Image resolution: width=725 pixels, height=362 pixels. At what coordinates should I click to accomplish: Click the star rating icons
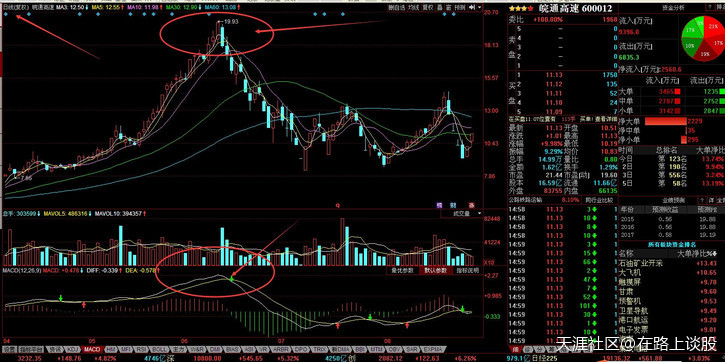pyautogui.click(x=522, y=8)
